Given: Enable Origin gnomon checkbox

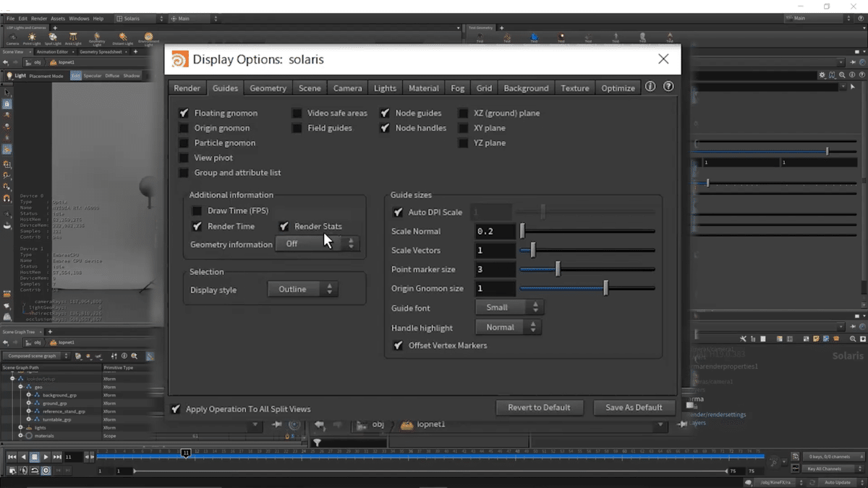Looking at the screenshot, I should point(184,128).
